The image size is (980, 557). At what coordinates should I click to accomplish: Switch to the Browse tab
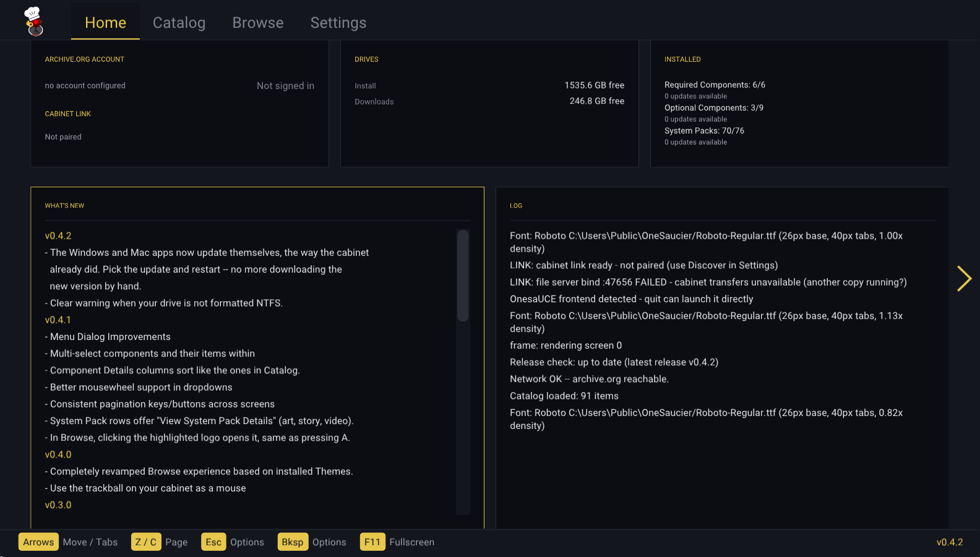point(258,22)
